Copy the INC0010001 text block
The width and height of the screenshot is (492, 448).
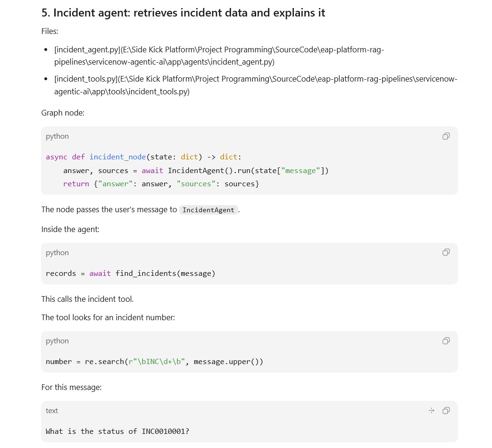pyautogui.click(x=446, y=411)
